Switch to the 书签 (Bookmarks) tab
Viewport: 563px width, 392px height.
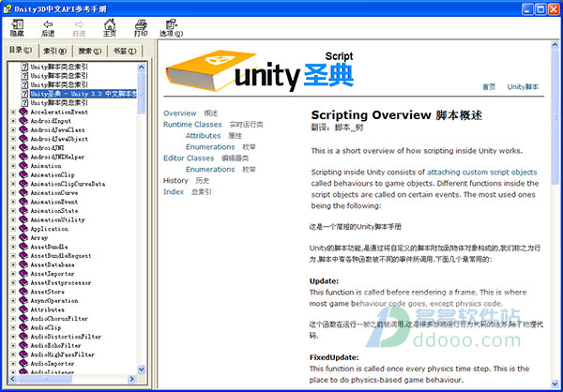[125, 51]
